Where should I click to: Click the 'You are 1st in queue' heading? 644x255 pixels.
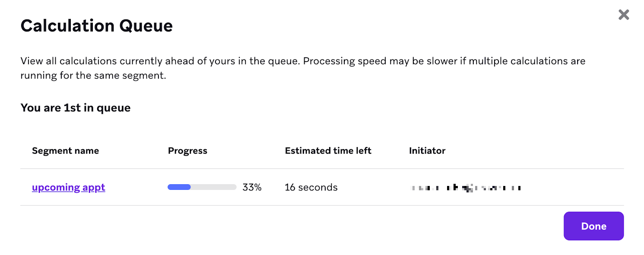[76, 107]
